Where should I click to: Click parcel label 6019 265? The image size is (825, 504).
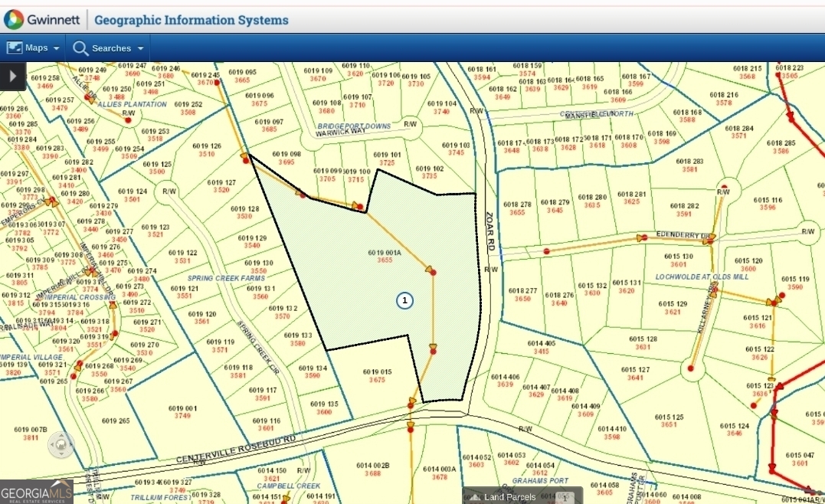pyautogui.click(x=116, y=421)
